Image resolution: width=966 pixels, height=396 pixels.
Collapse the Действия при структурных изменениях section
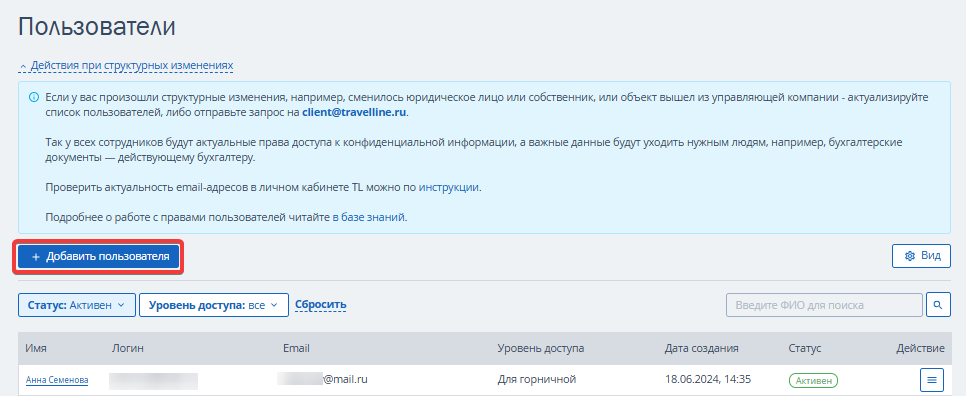[126, 65]
